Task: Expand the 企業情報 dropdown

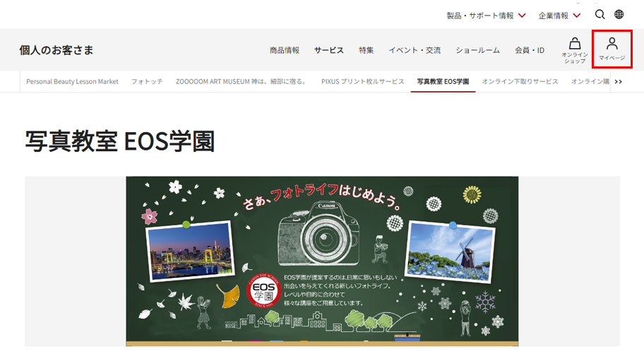Action: tap(559, 15)
